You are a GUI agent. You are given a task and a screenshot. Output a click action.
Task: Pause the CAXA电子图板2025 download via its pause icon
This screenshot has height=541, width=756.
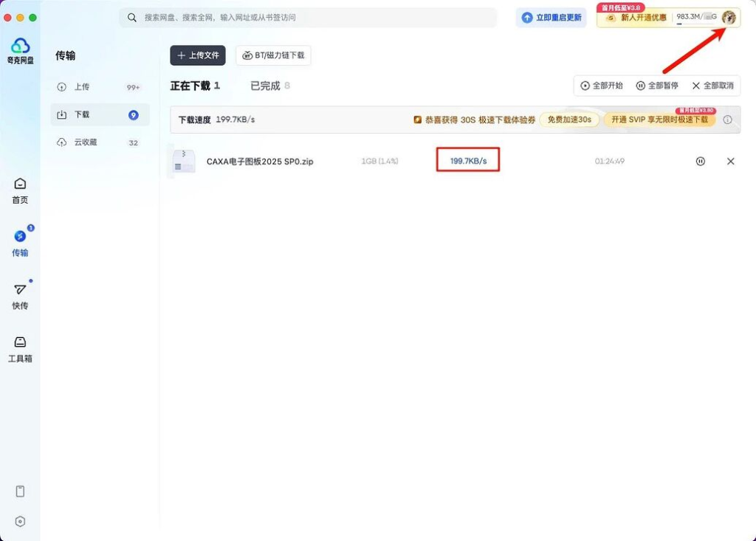700,161
